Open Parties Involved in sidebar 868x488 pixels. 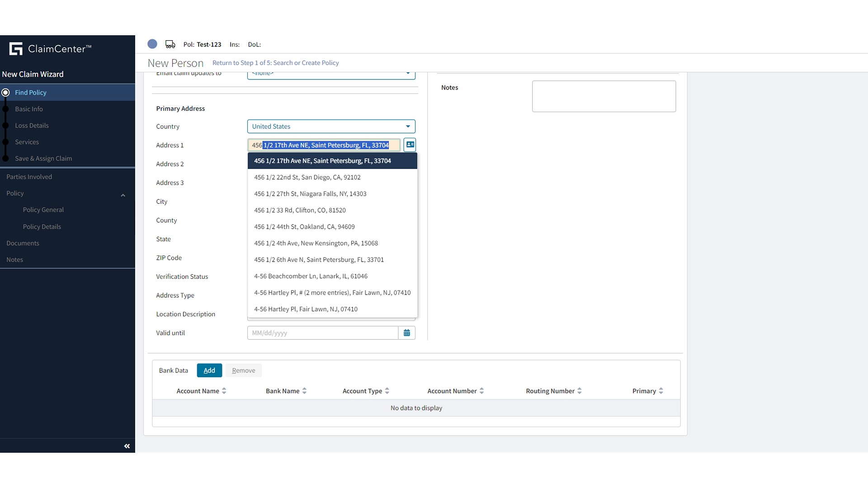click(x=29, y=177)
